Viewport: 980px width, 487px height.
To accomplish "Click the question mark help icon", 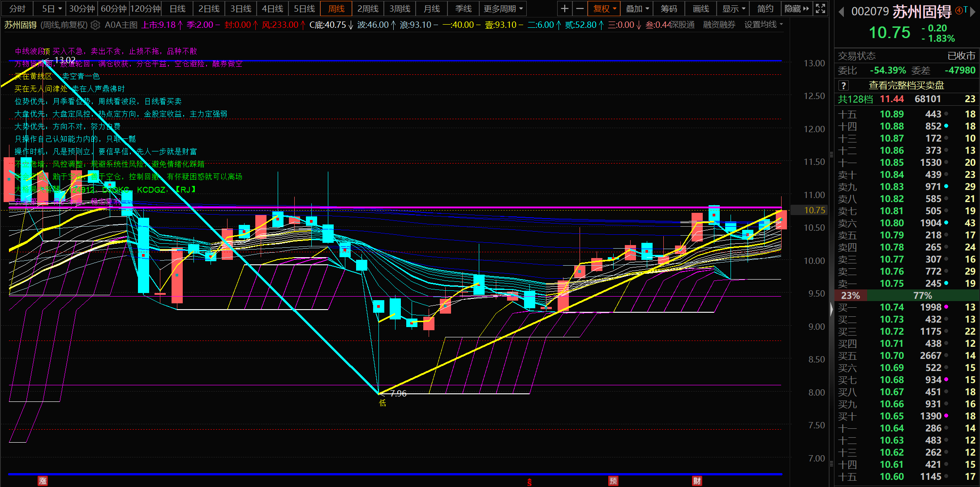I will point(843,86).
